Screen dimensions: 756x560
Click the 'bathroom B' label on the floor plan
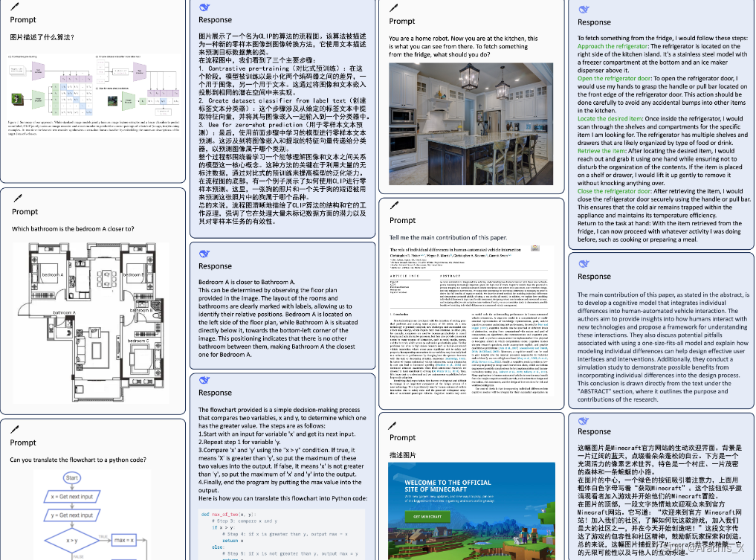coord(141,310)
